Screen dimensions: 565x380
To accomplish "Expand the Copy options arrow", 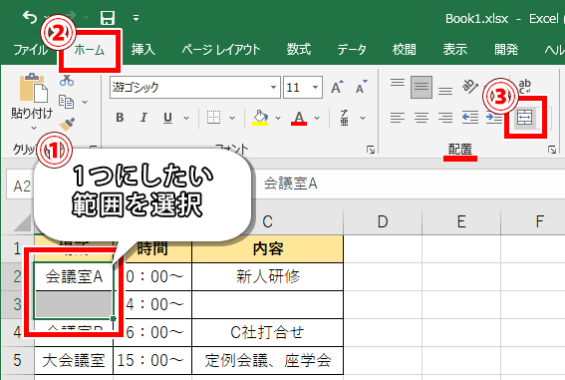I will click(85, 102).
